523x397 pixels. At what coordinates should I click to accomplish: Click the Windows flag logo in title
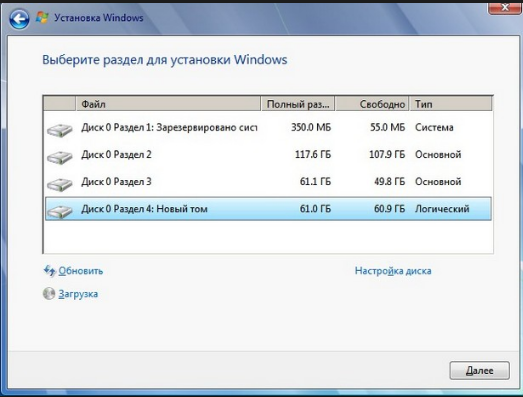coord(42,17)
